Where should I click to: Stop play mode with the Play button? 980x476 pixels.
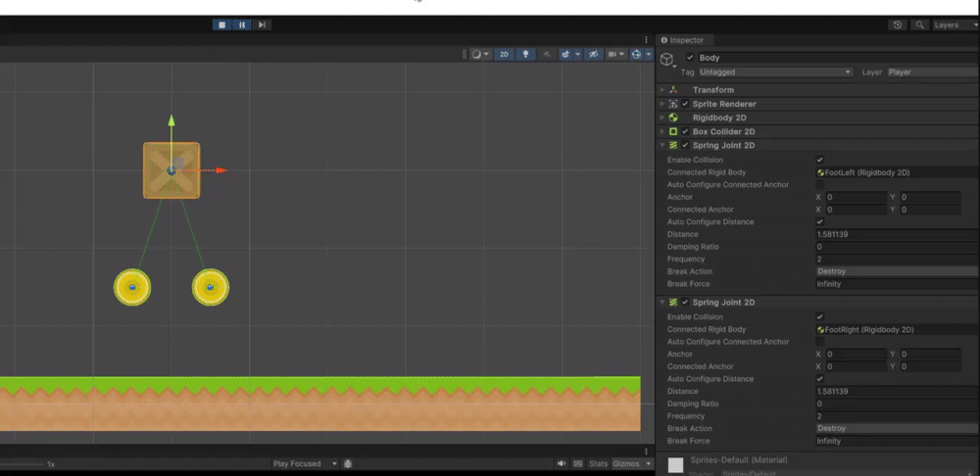coord(221,25)
